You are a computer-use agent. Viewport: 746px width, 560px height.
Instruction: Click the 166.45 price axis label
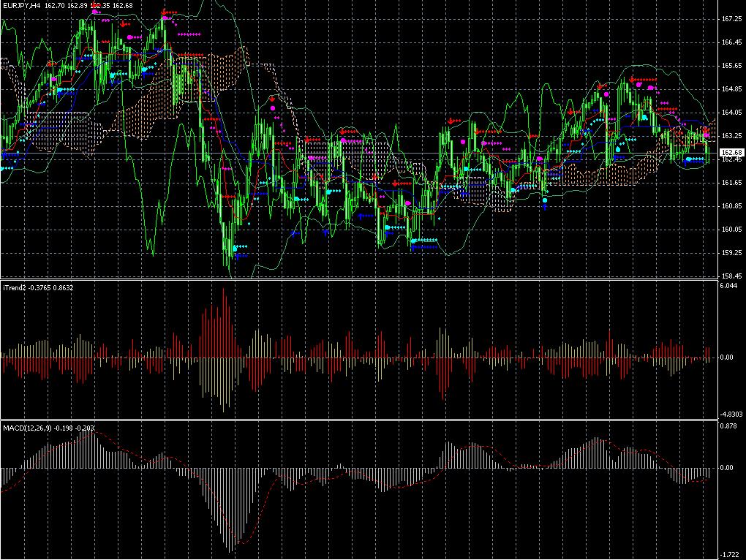(x=731, y=42)
